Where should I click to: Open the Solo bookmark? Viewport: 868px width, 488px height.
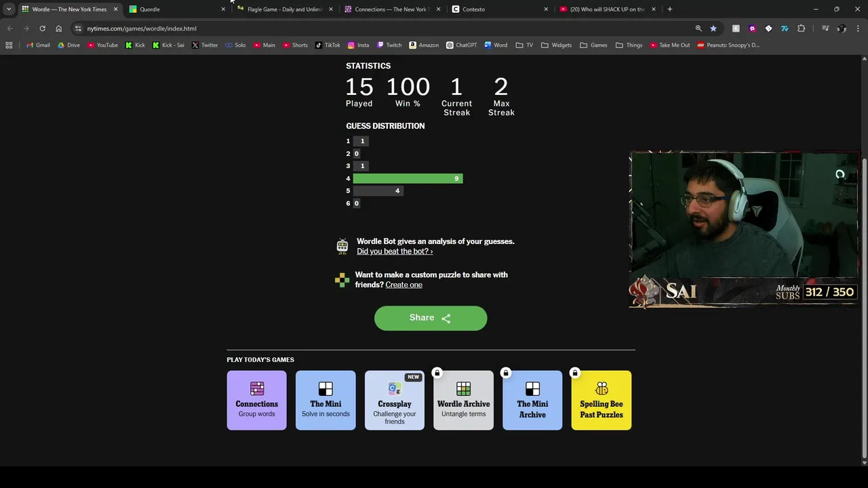pyautogui.click(x=235, y=45)
